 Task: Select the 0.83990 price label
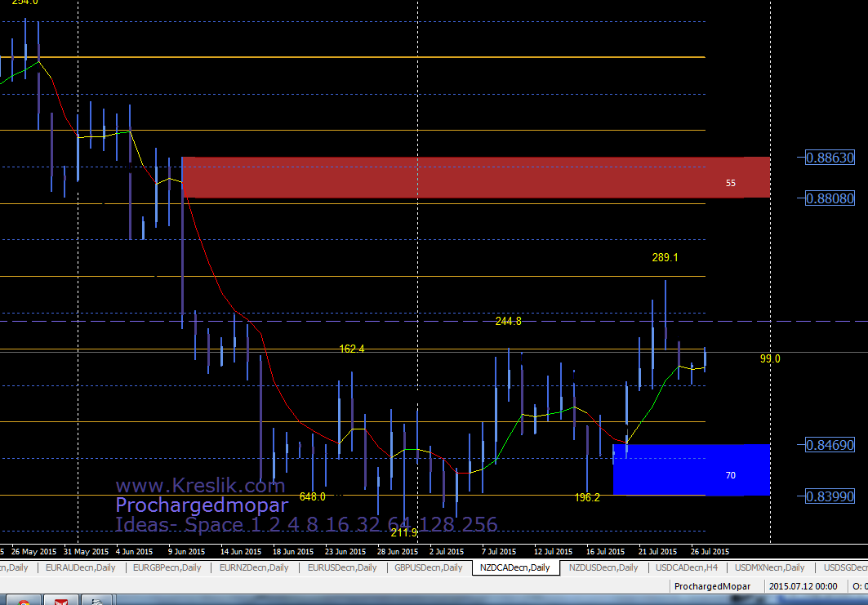coord(830,496)
